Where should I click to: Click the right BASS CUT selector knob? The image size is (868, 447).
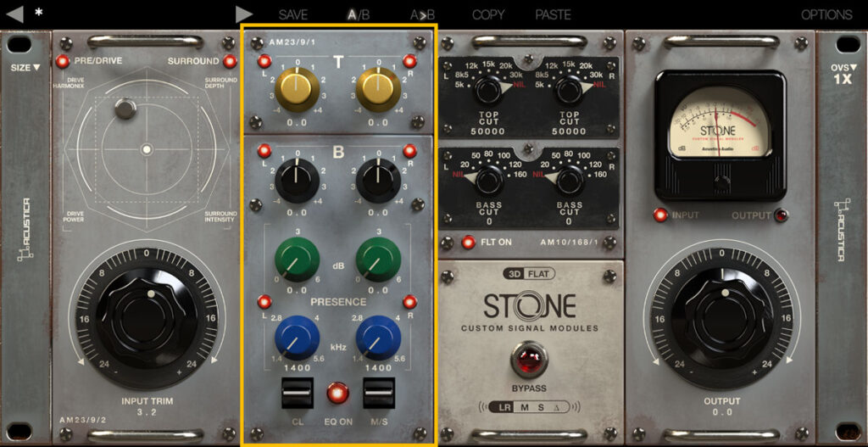570,180
